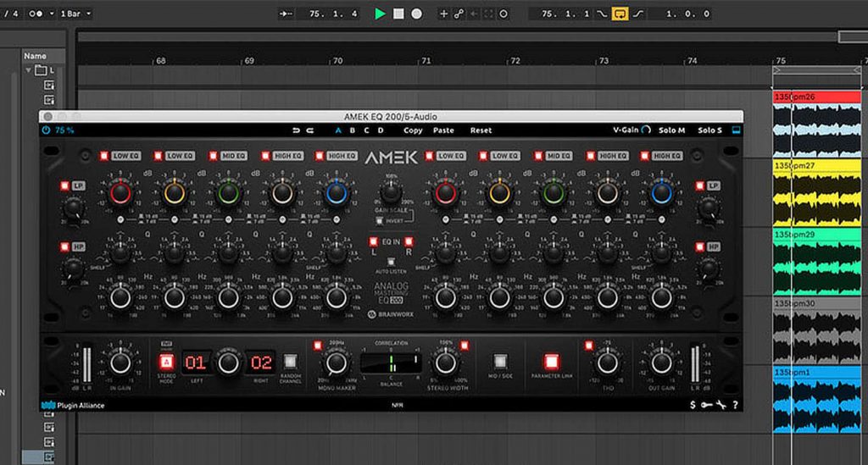Toggle the Gain Scale INVERT button
The image size is (868, 465).
pyautogui.click(x=379, y=221)
